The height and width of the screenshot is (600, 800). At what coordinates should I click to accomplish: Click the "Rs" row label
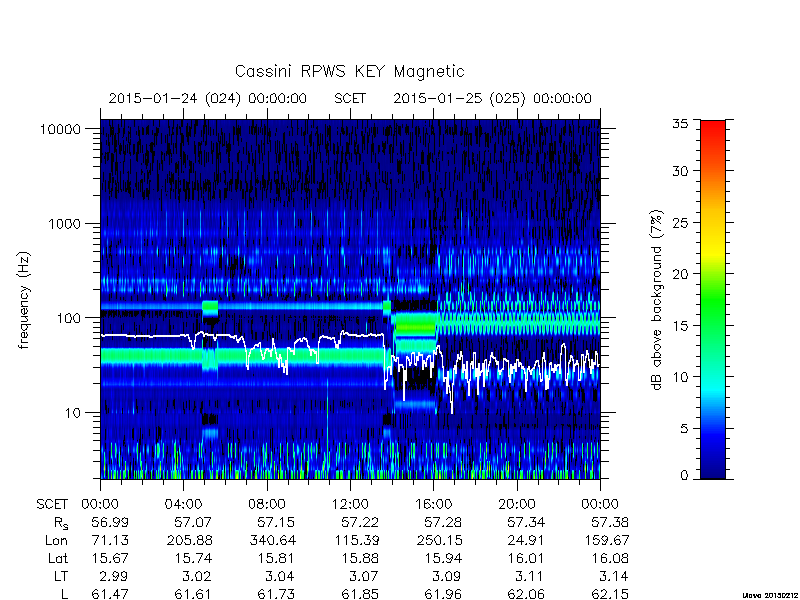click(x=61, y=523)
